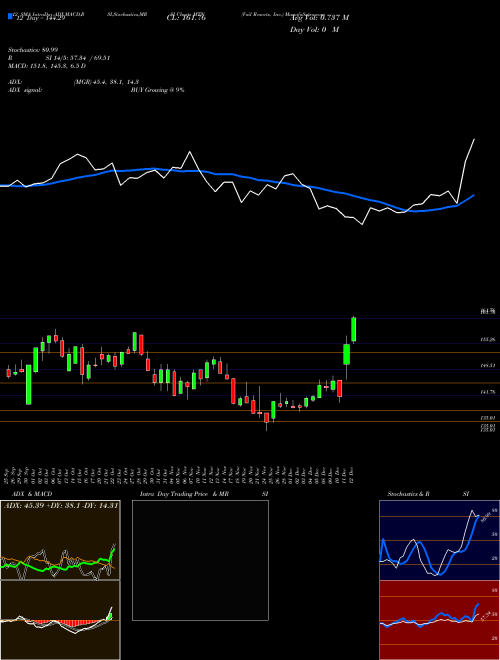Click the long green candle at chart start
Screen dimensions: 500x660
[x=29, y=385]
